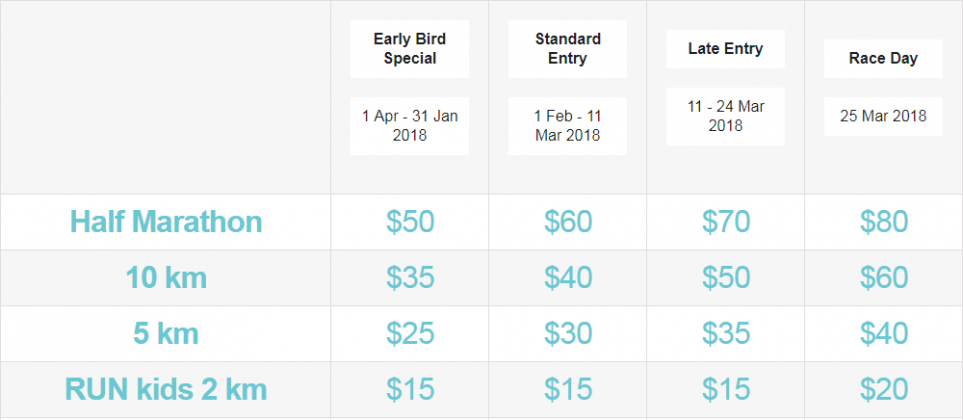Click the Early Bird Special header
Screen dimensions: 963x420
point(410,49)
